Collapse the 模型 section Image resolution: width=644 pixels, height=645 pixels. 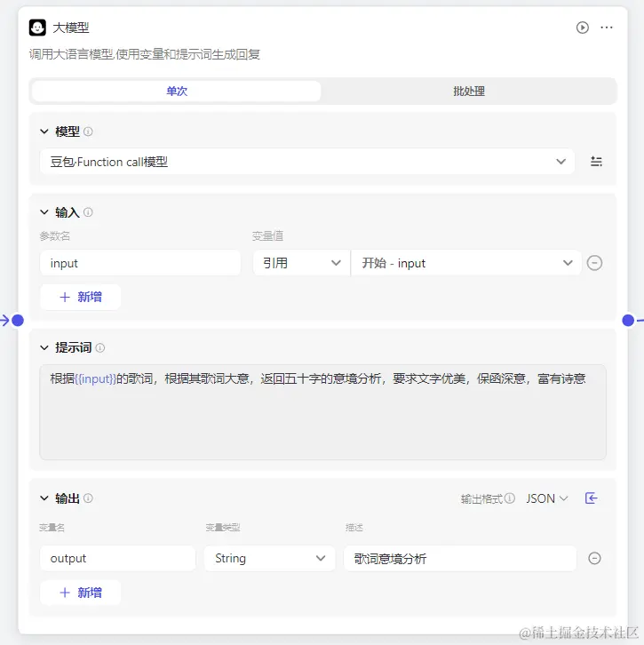click(44, 131)
